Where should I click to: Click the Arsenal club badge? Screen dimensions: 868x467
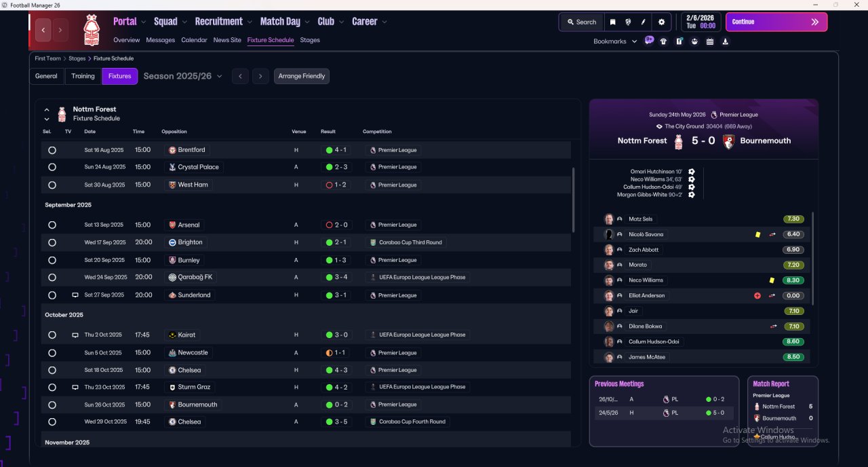click(172, 225)
